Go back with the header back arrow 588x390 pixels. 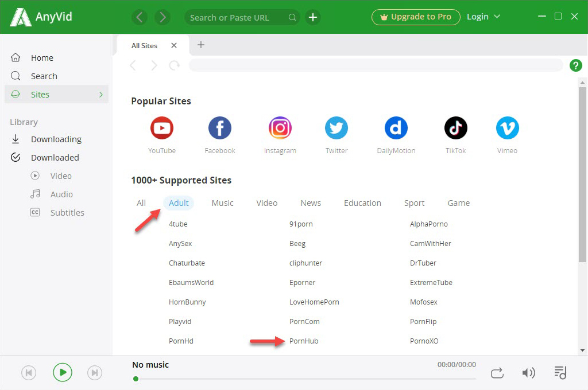pos(140,17)
